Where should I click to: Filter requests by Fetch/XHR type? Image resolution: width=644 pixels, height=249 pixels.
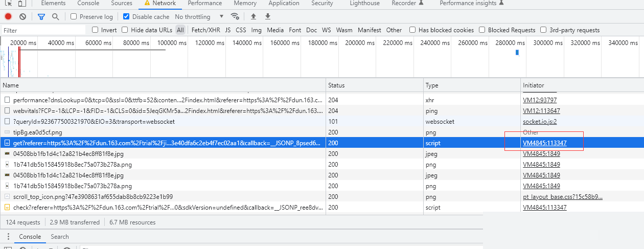click(x=206, y=30)
